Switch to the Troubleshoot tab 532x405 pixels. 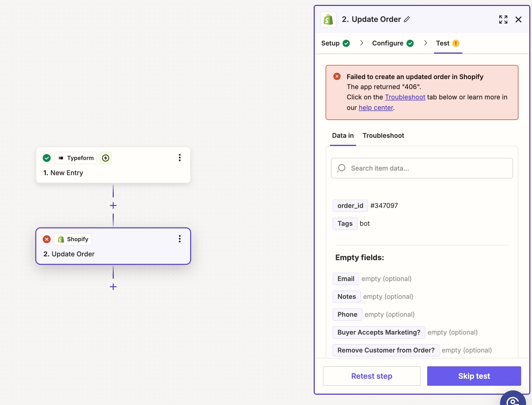[x=383, y=136]
